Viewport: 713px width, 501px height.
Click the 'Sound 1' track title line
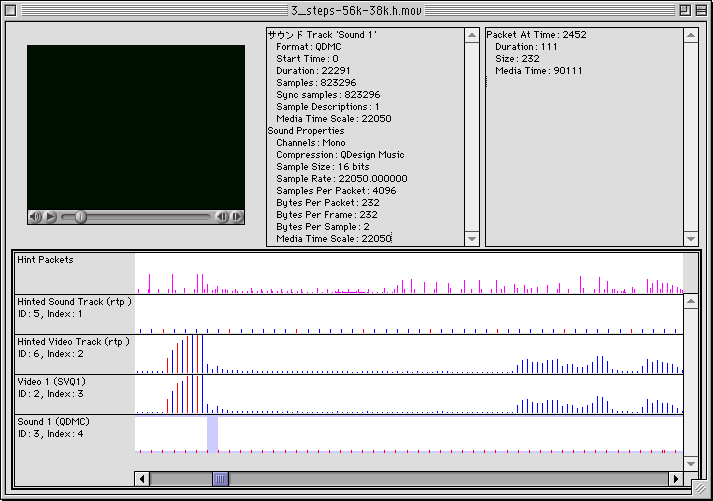coord(322,35)
